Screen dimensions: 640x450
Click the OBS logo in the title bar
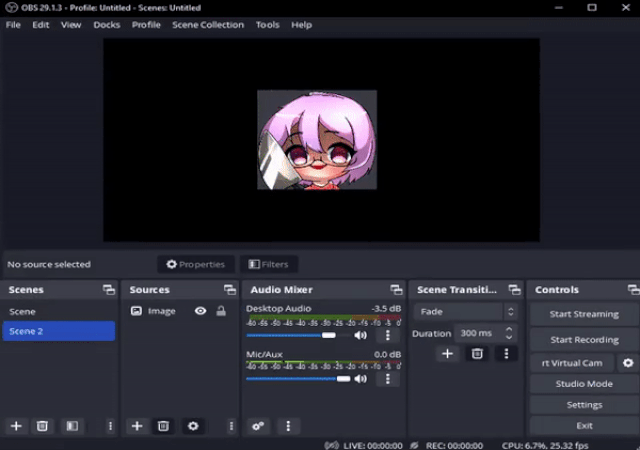click(x=11, y=7)
